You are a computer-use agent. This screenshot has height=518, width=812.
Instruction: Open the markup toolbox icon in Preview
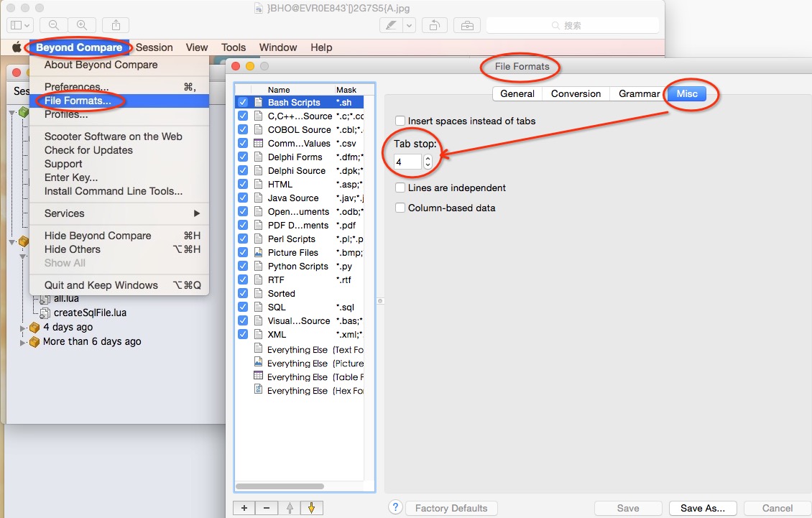(x=467, y=25)
